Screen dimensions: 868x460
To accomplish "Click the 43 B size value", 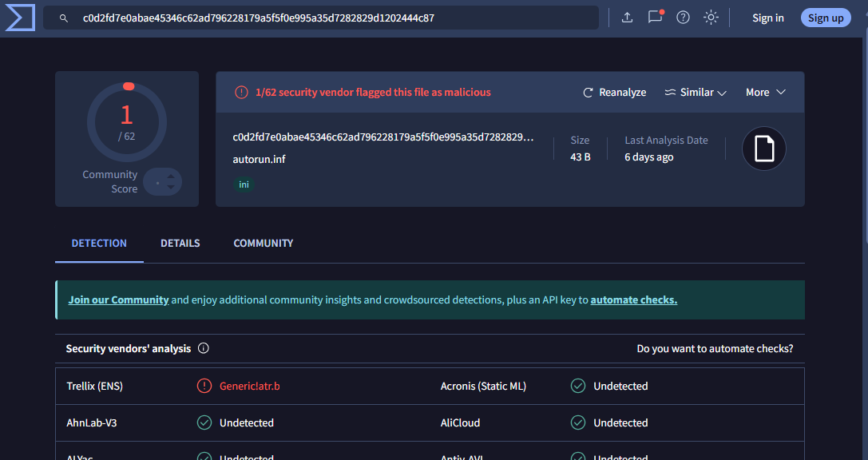I will pyautogui.click(x=581, y=157).
